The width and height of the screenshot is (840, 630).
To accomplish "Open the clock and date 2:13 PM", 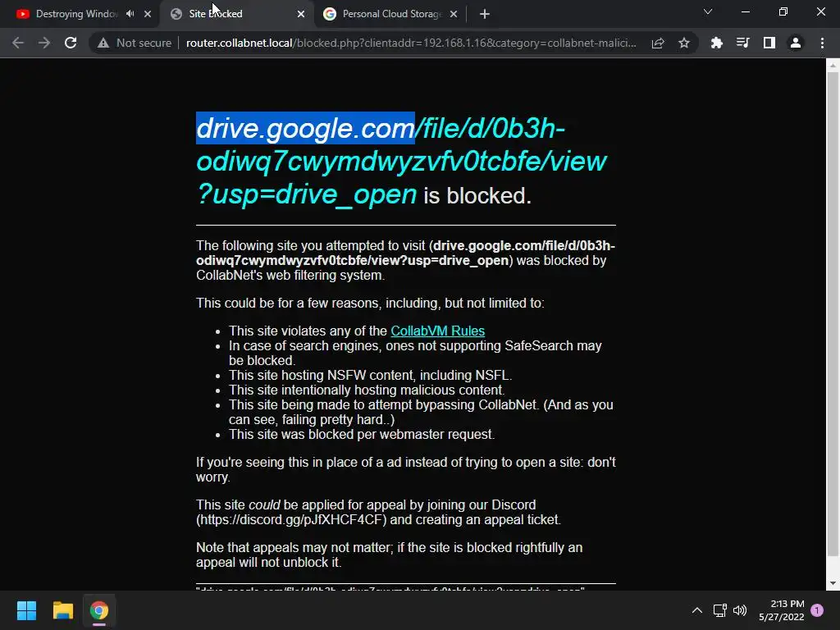I will pyautogui.click(x=782, y=610).
